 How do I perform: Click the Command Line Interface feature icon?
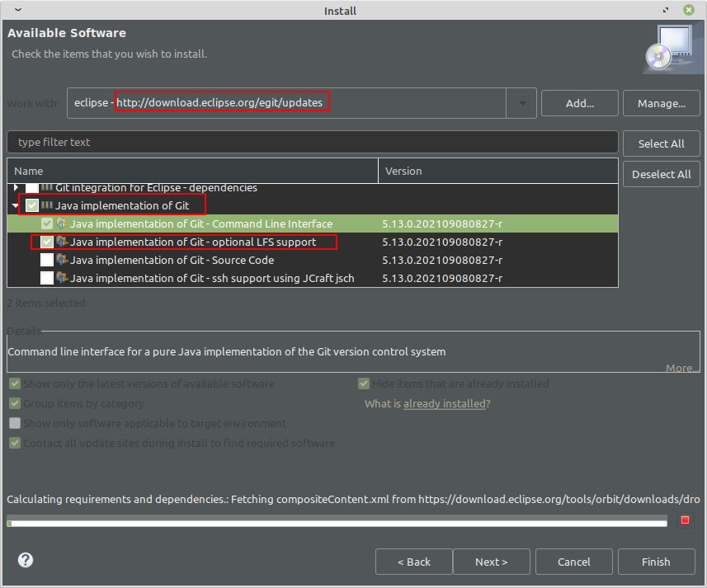[62, 223]
